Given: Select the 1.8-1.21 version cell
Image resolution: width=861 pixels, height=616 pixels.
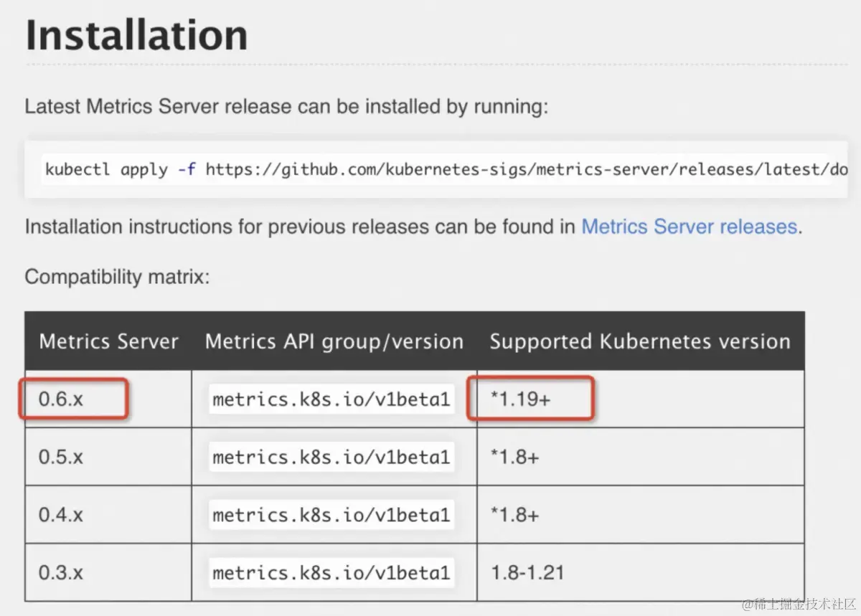Looking at the screenshot, I should pos(640,572).
